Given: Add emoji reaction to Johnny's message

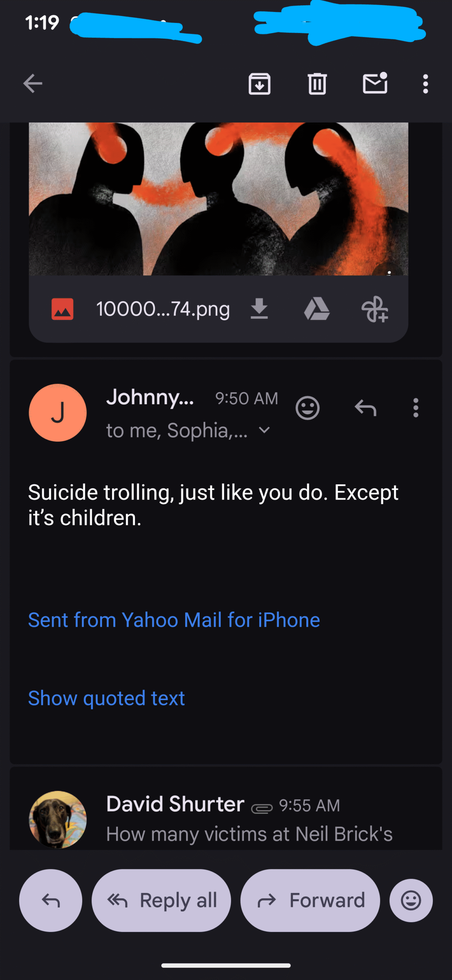Looking at the screenshot, I should [307, 408].
